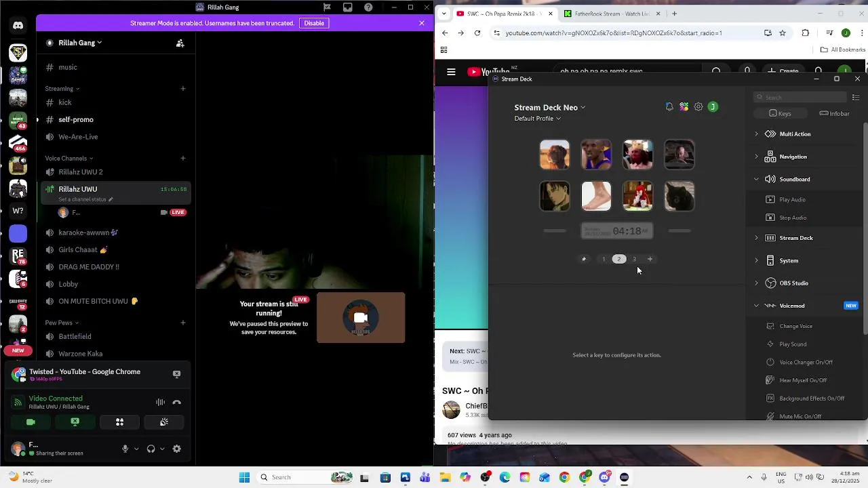Switch to Stream Deck page 3

(634, 259)
